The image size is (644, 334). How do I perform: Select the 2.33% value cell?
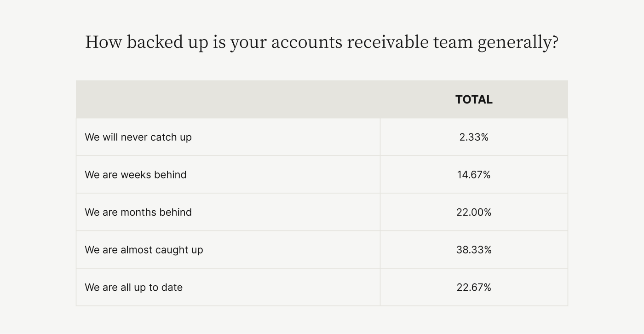[x=474, y=137]
